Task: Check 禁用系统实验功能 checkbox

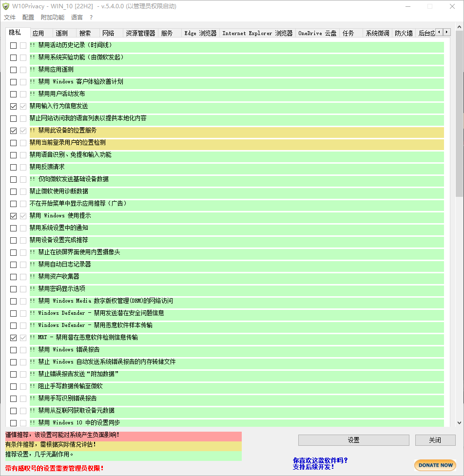Action: (x=13, y=57)
